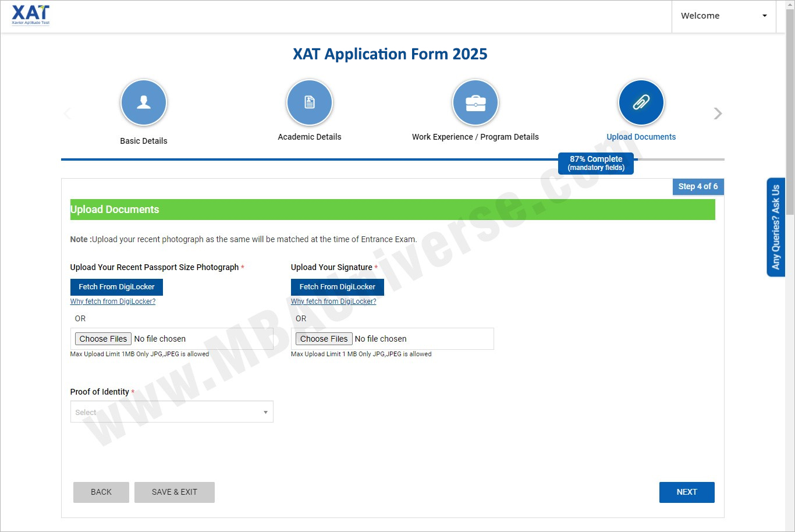Viewport: 795px width, 532px height.
Task: Click Fetch From DigiLocker for photograph
Action: point(116,286)
